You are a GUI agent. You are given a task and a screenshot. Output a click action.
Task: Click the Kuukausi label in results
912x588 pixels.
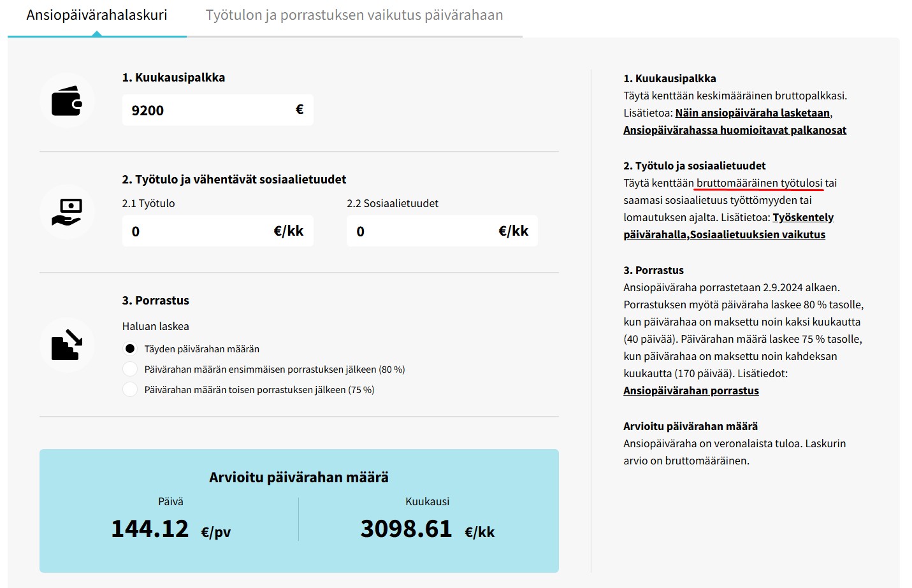(428, 501)
